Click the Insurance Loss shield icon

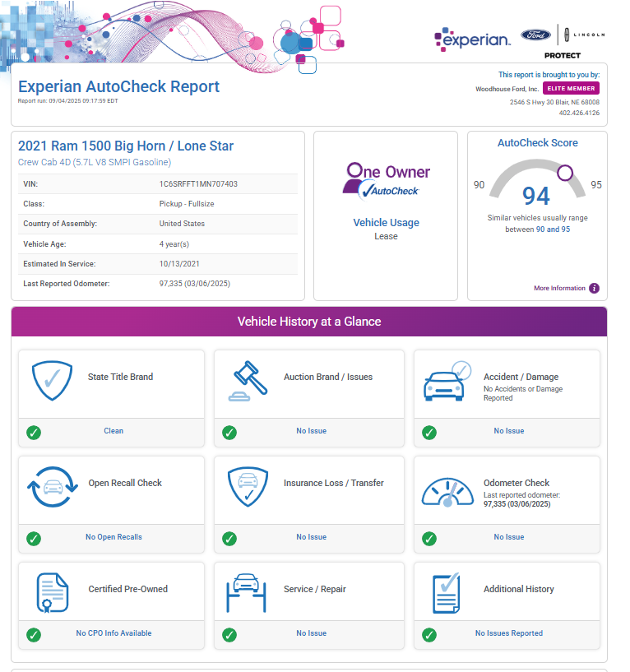(249, 486)
